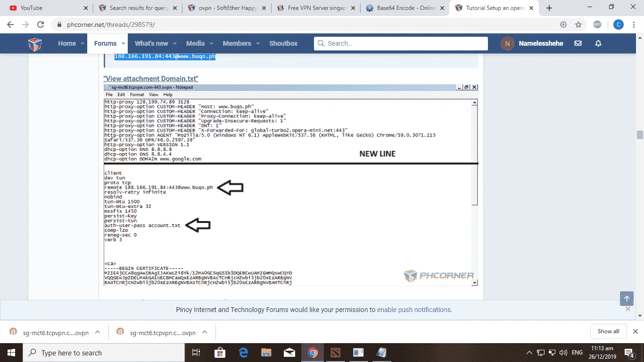Open Forums in site navigation
The height and width of the screenshot is (362, 644).
tap(105, 43)
